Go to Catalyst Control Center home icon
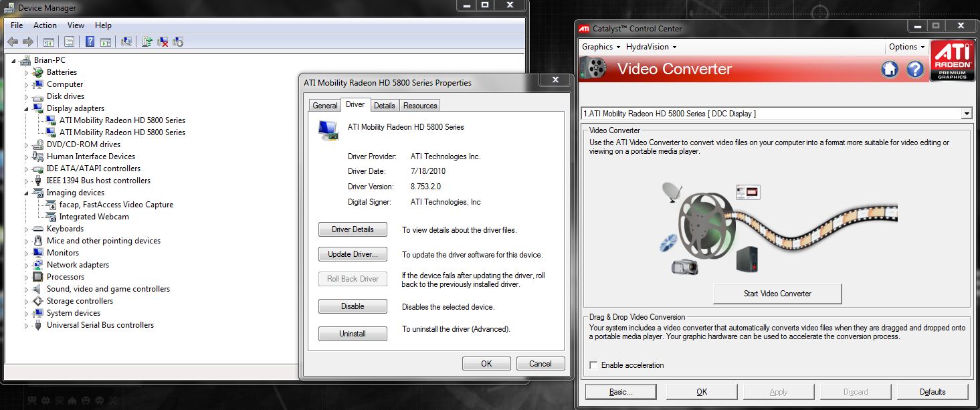 click(x=890, y=69)
